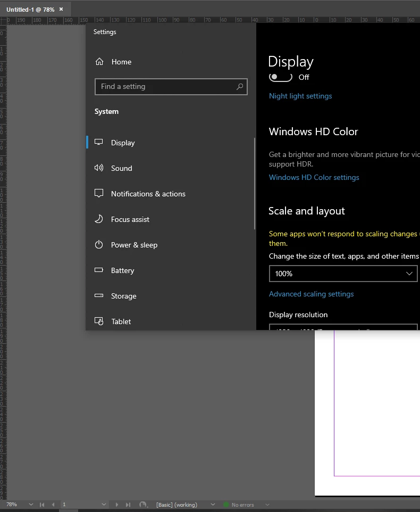Go to last page in InDesign
This screenshot has height=512, width=420.
tap(128, 505)
